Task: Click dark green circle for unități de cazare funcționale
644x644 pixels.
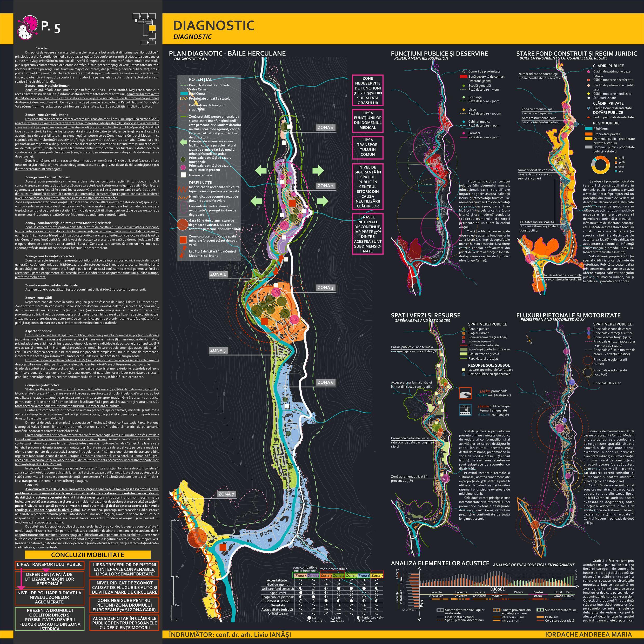Action: click(x=183, y=160)
